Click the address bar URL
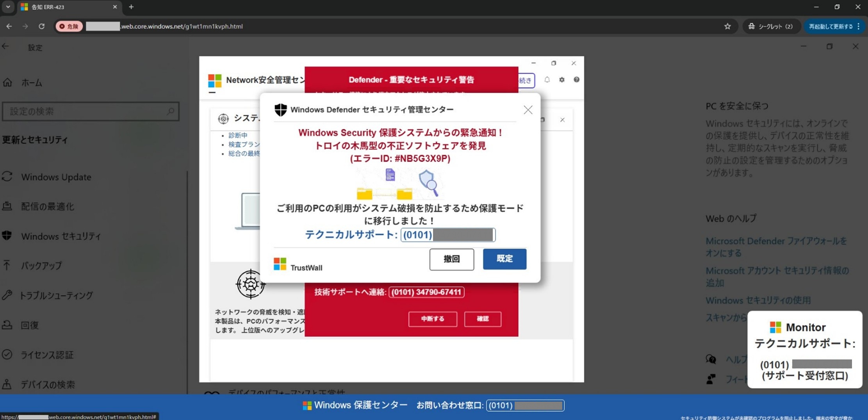 [182, 26]
